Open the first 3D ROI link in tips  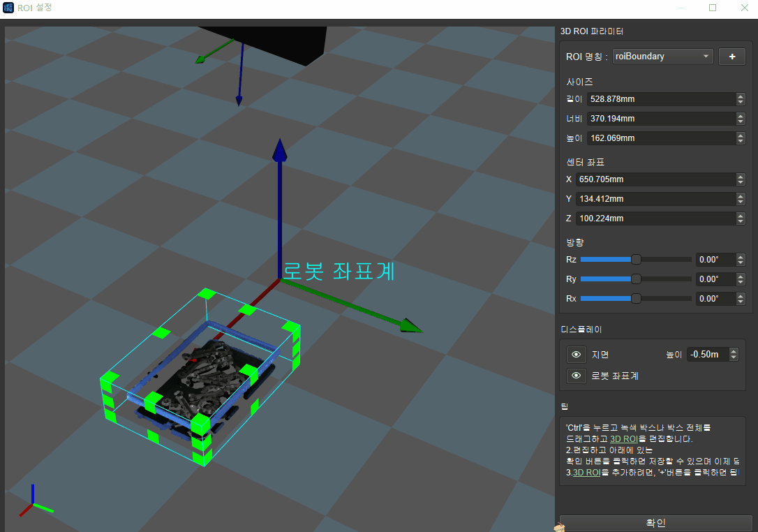coord(624,439)
